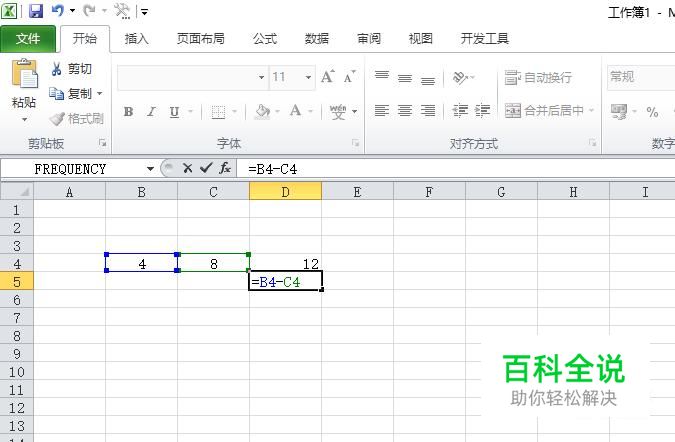
Task: Set Bottom Align vertical alignment
Action: (427, 80)
